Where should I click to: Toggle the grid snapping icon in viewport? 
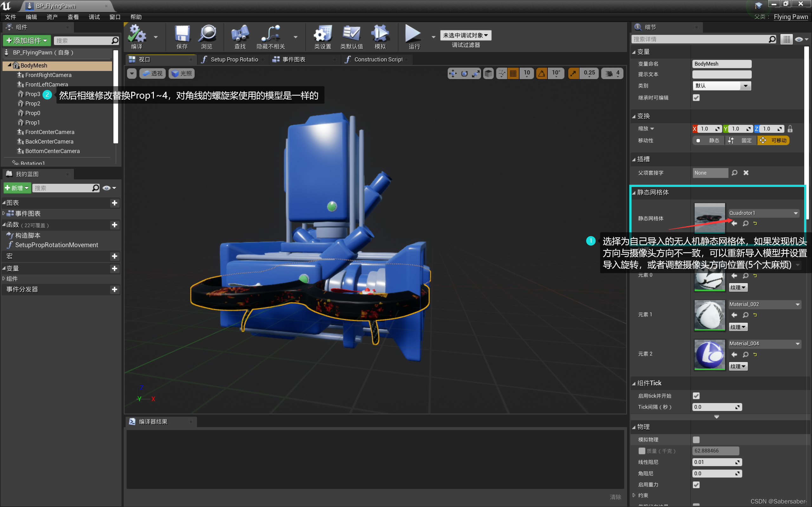coord(513,74)
